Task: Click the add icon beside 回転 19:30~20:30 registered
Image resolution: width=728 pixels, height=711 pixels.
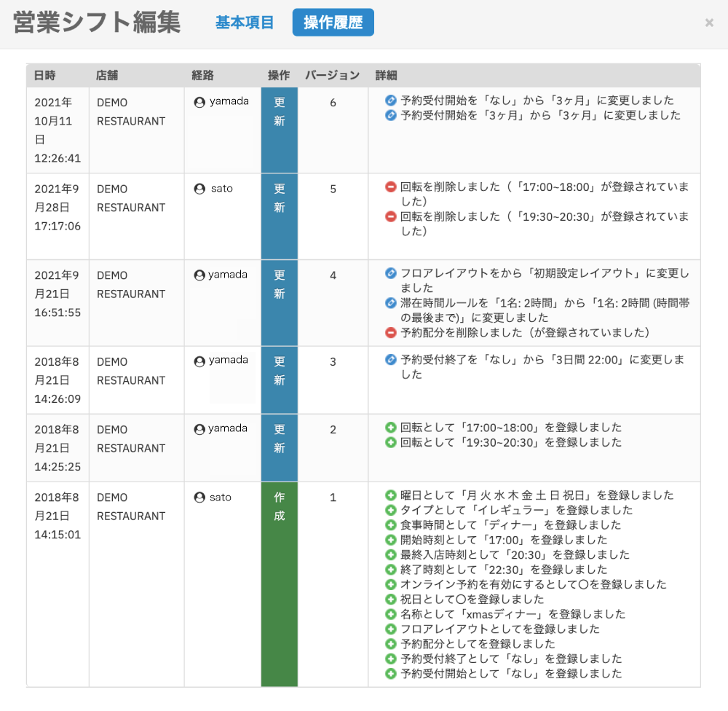Action: (x=391, y=442)
